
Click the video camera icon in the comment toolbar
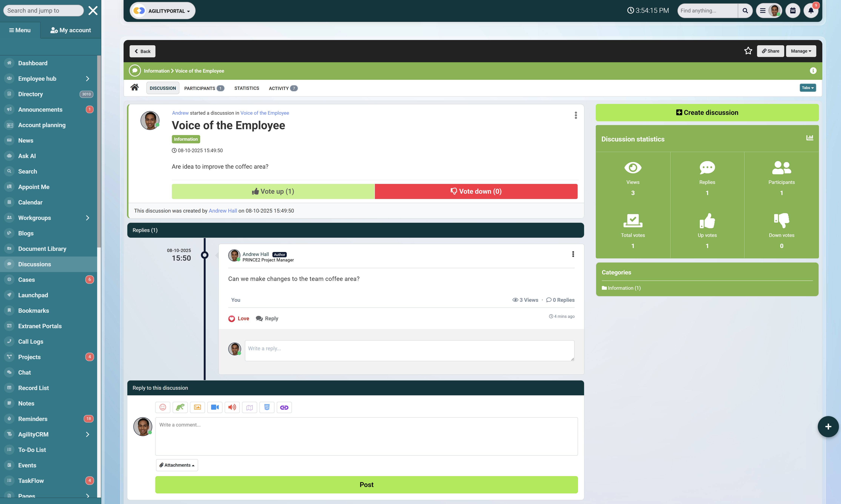(x=215, y=407)
